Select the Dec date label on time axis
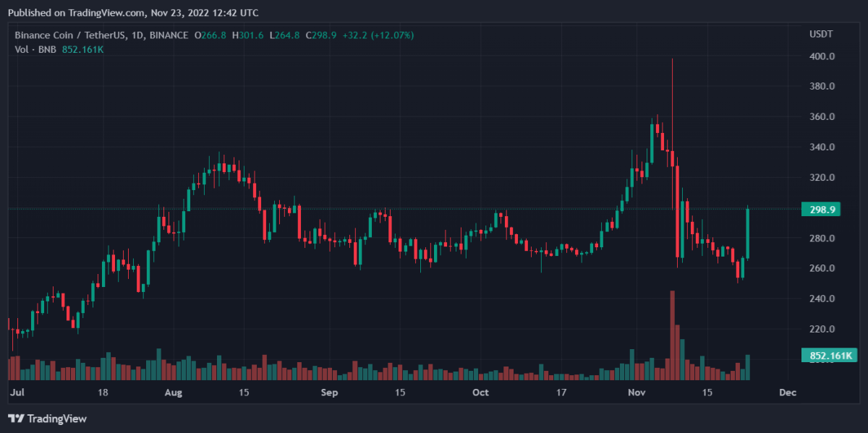Viewport: 868px width, 433px height. click(787, 393)
